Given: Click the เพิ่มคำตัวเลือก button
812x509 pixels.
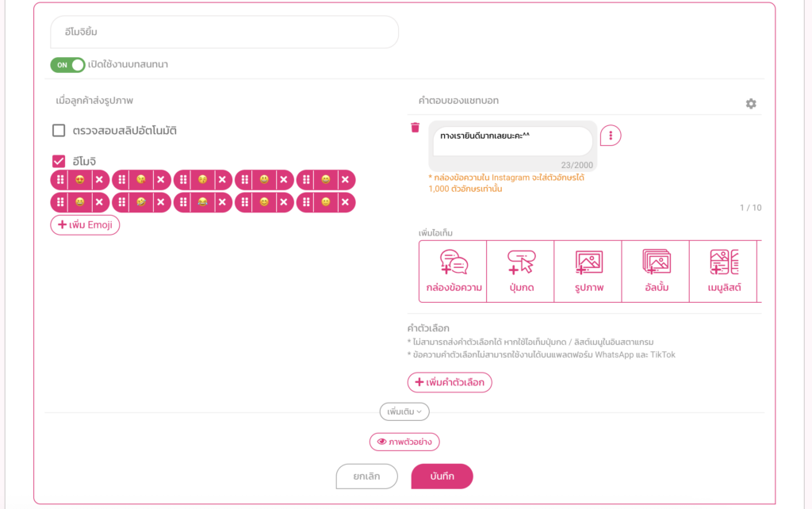Looking at the screenshot, I should (x=450, y=382).
